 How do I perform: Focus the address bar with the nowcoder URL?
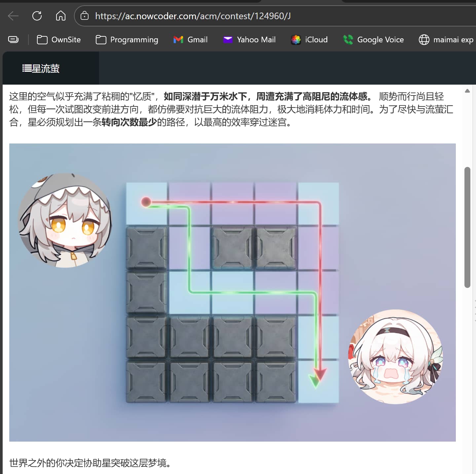coord(193,16)
